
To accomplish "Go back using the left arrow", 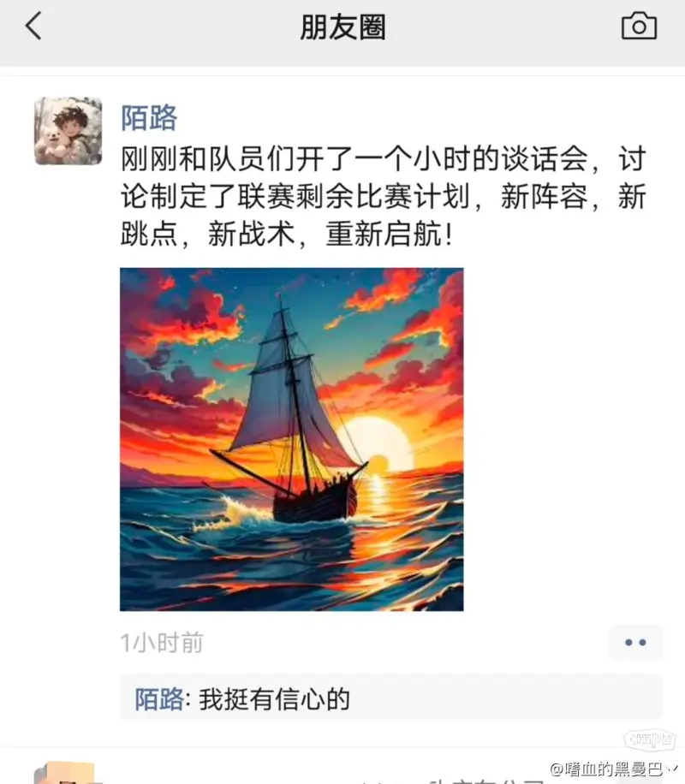I will tap(33, 26).
